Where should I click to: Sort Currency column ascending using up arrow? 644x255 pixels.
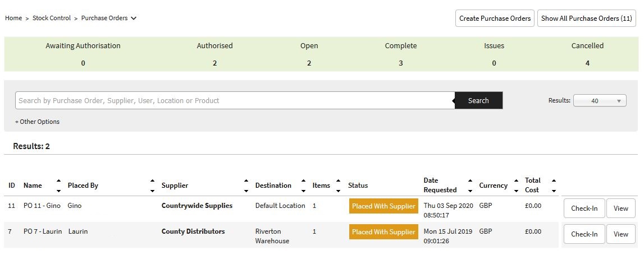click(x=515, y=181)
